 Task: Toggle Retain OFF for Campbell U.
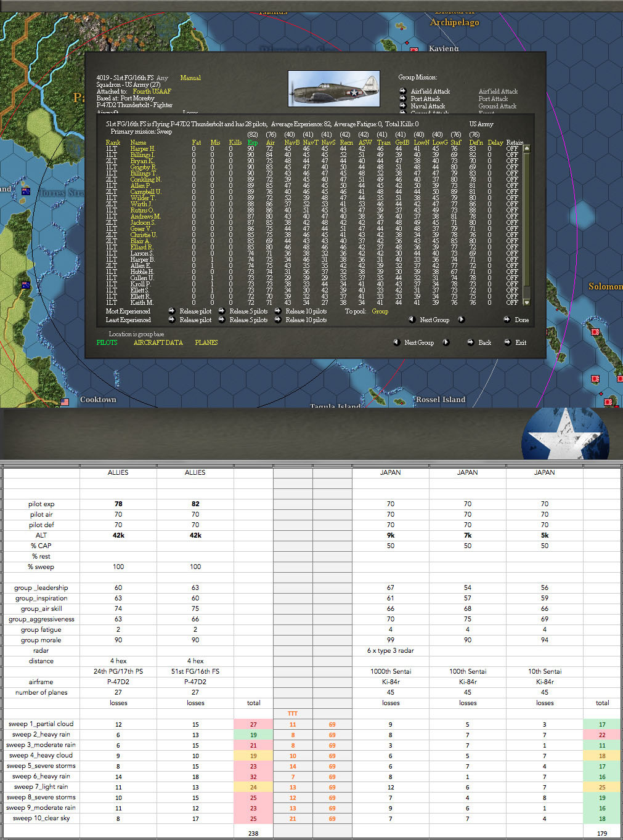point(512,192)
